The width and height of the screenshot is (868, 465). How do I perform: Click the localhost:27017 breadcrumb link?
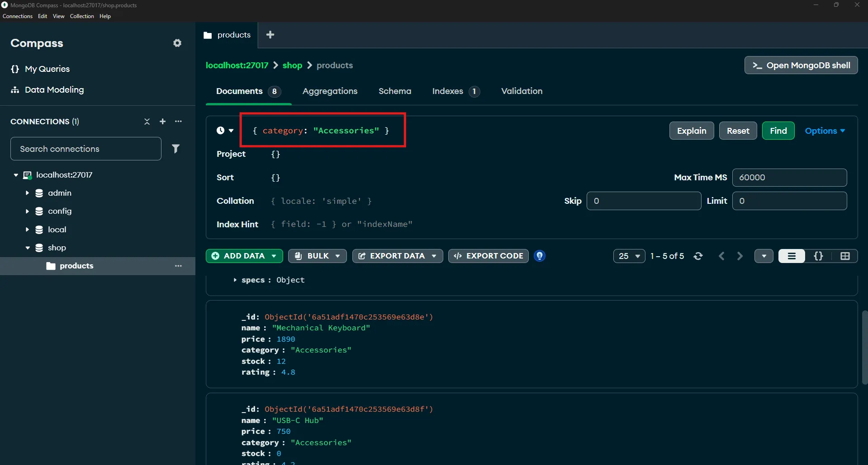(237, 65)
